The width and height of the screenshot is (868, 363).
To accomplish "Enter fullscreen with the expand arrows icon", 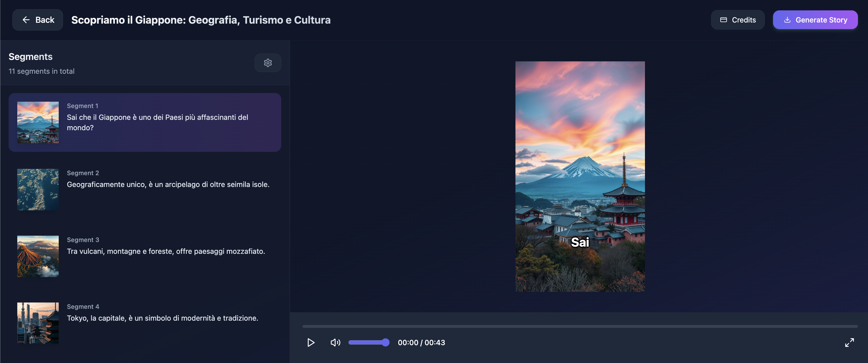I will coord(849,343).
